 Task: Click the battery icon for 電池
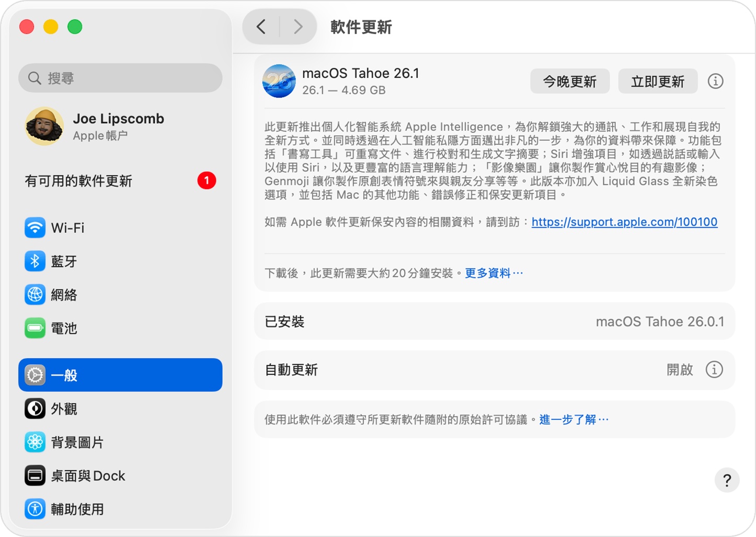(x=35, y=328)
